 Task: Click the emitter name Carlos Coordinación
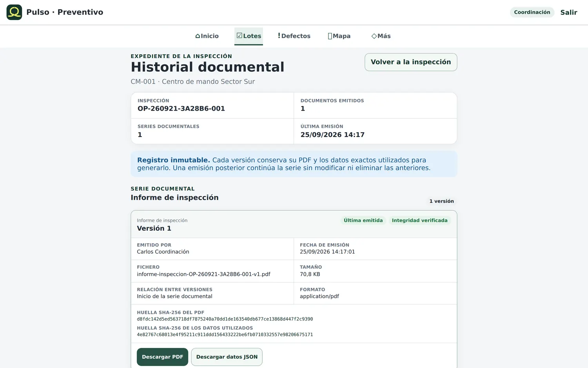click(163, 252)
